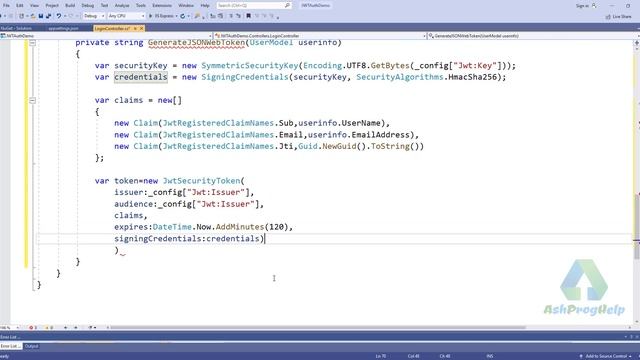Viewport: 640px width, 360px height.
Task: Select the Error List tab
Action: pyautogui.click(x=11, y=346)
